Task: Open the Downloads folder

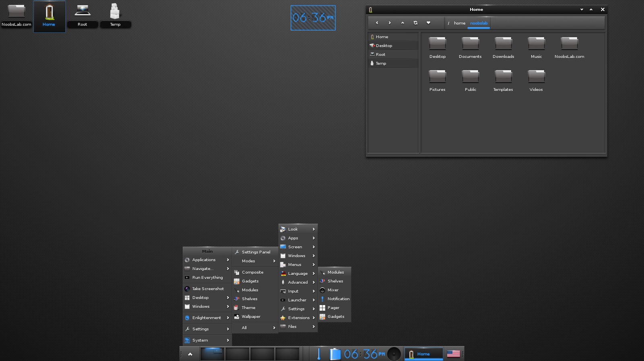Action: pyautogui.click(x=503, y=48)
